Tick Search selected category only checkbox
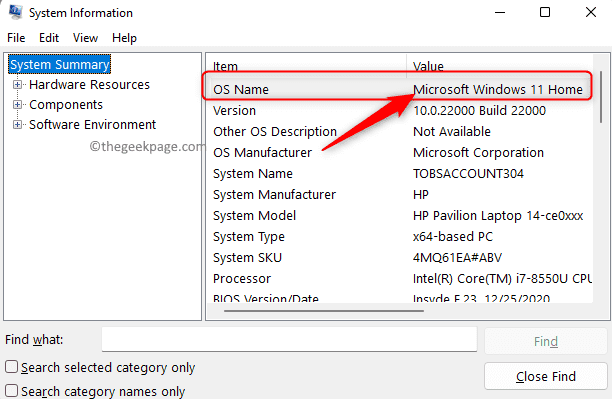The height and width of the screenshot is (399, 612). [11, 367]
